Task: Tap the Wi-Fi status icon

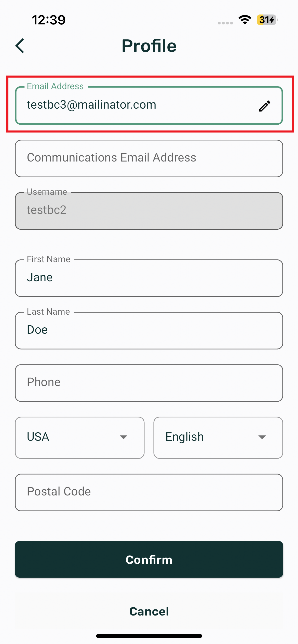Action: [245, 20]
